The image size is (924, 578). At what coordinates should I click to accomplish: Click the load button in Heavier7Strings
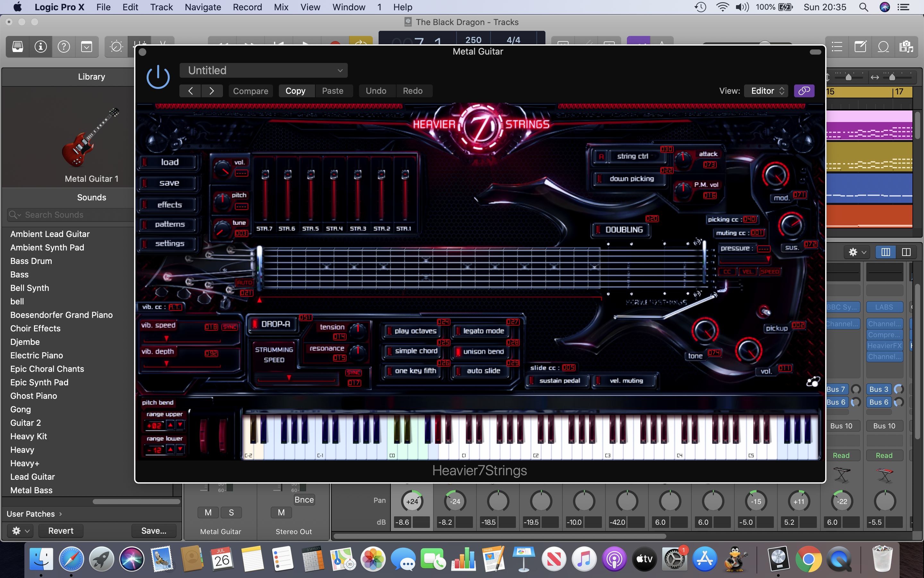click(x=169, y=162)
